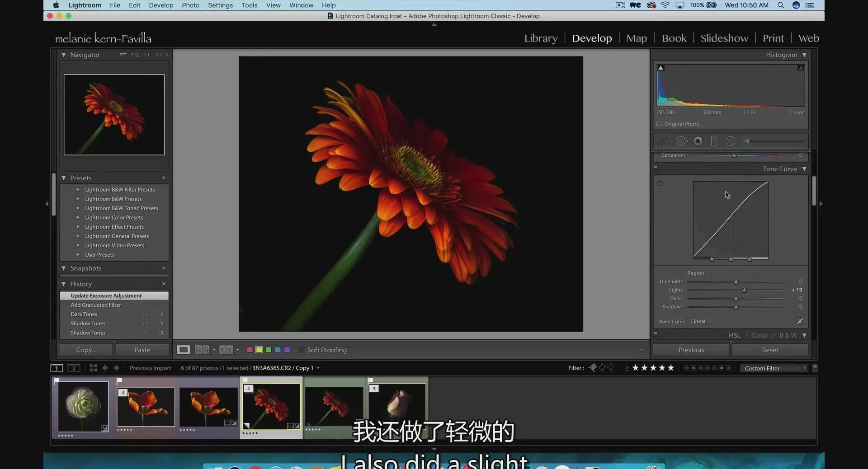This screenshot has width=868, height=469.
Task: Apply the yellow color label swatch
Action: pyautogui.click(x=259, y=350)
